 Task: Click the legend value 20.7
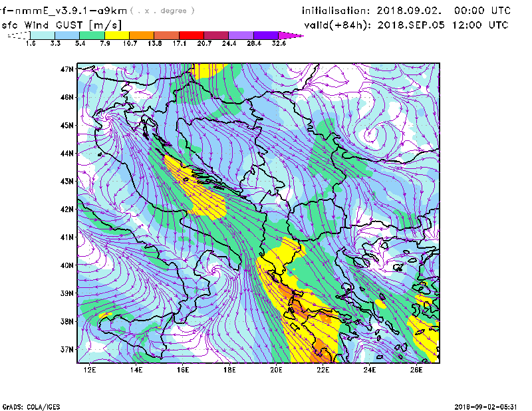(204, 43)
